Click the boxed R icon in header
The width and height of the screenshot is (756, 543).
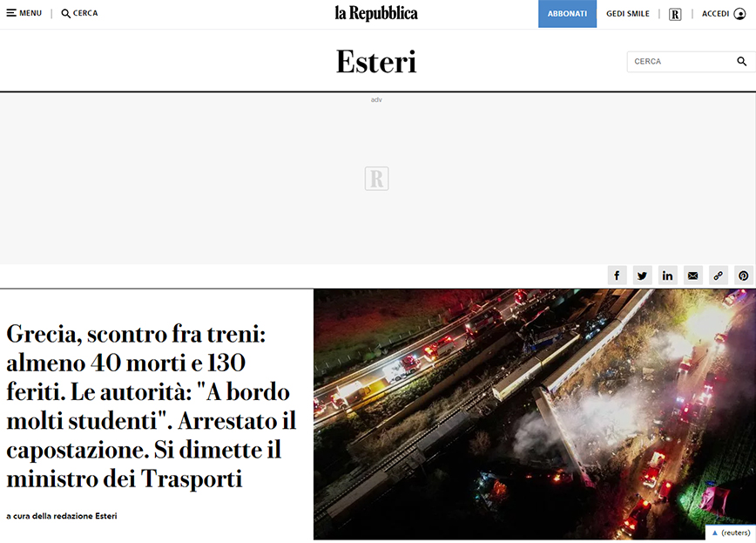675,14
